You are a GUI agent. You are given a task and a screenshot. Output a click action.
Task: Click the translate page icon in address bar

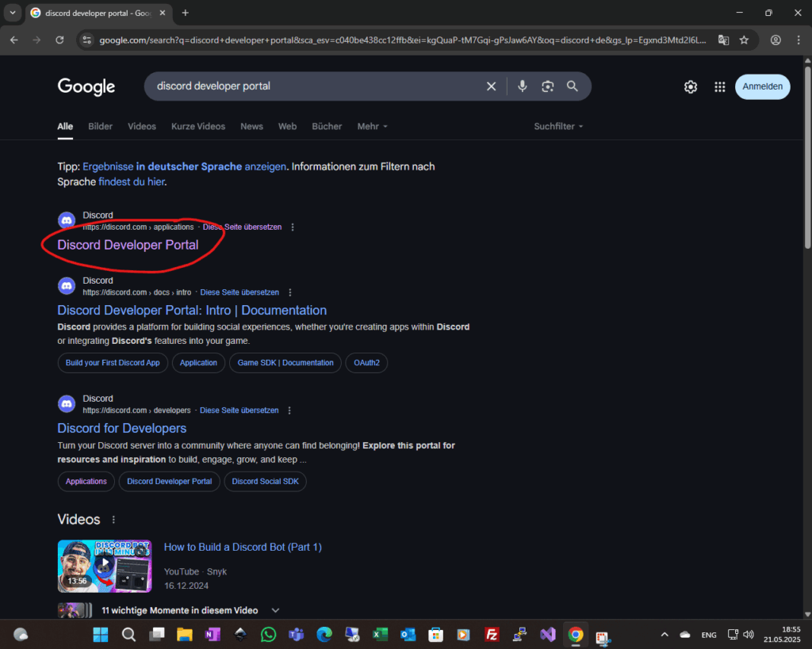pyautogui.click(x=723, y=40)
